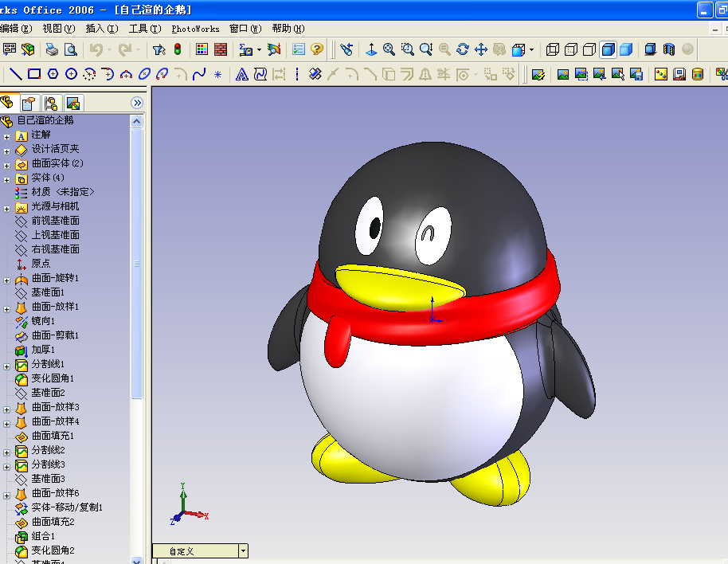Click the Help question mark icon
Screen dimensions: 728x564
(317, 49)
